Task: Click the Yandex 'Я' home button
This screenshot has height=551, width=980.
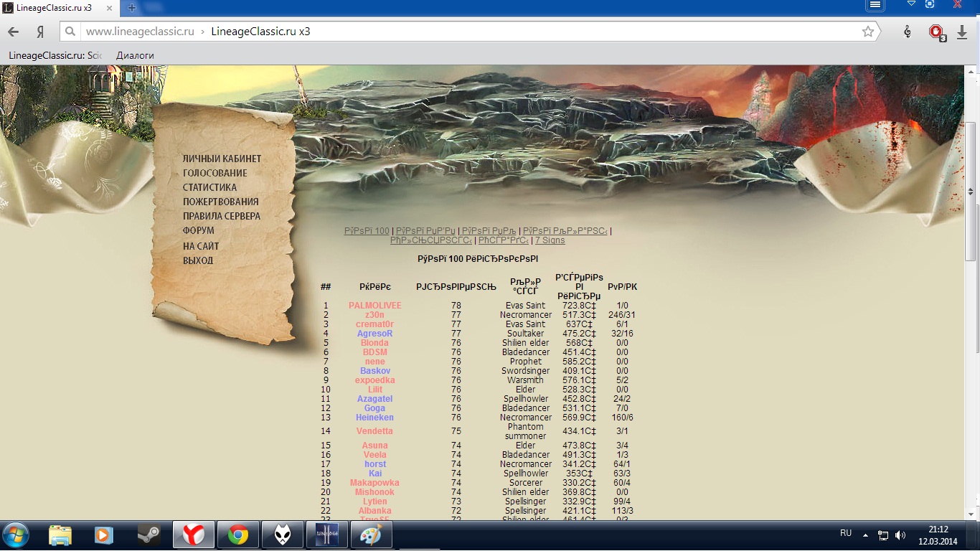Action: tap(41, 32)
